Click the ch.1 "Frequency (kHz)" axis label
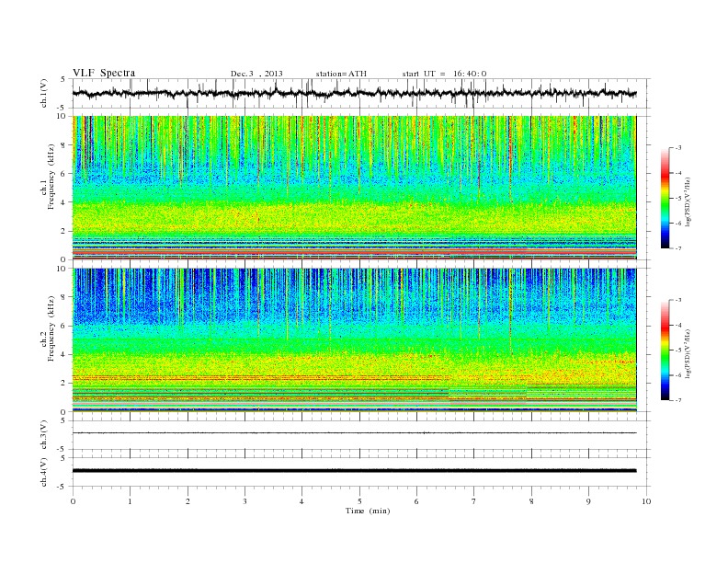 point(51,177)
